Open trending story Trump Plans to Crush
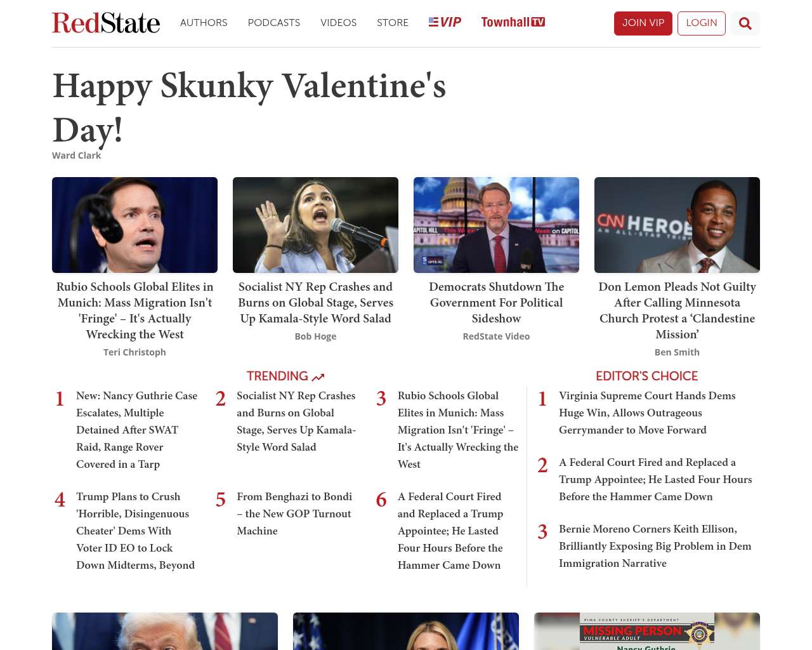Screen dimensions: 812x650 135,531
